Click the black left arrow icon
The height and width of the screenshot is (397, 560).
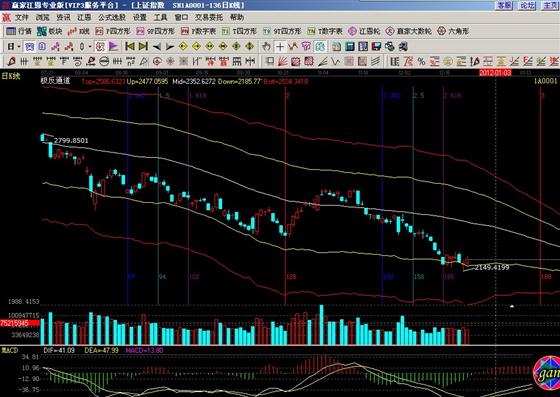(156, 46)
